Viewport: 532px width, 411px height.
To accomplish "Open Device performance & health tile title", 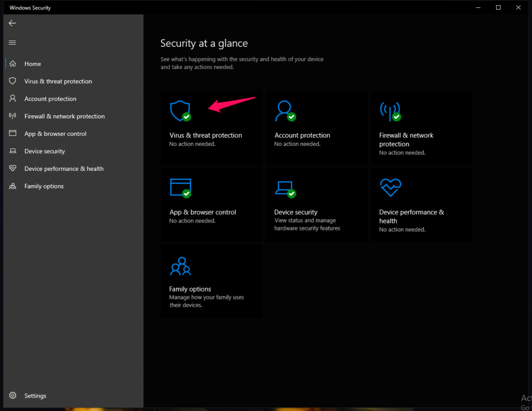I will (x=411, y=216).
